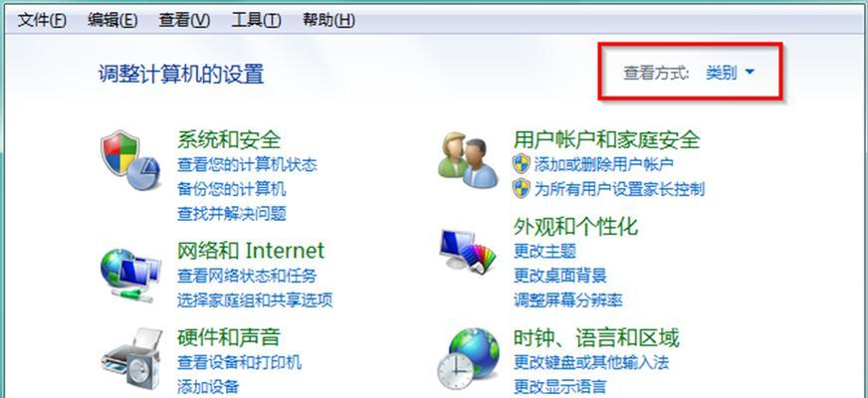The width and height of the screenshot is (868, 398).
Task: Click the User Accounts people icon
Action: coord(468,160)
